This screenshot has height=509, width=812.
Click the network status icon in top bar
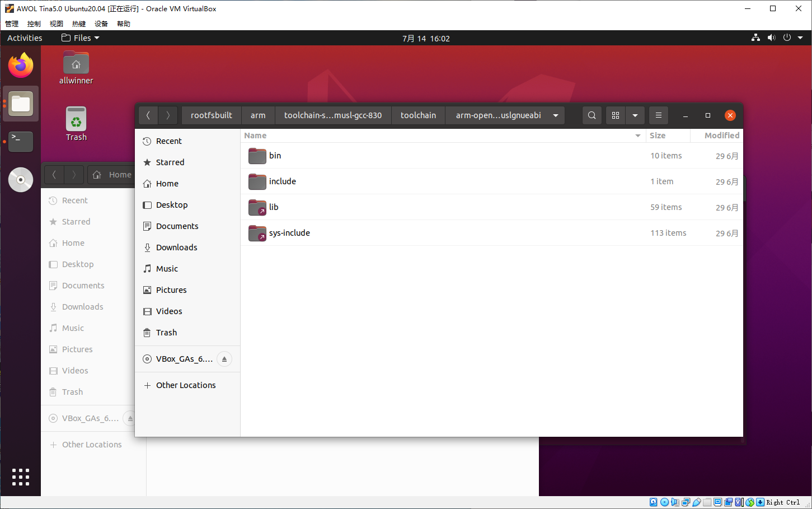pos(755,38)
